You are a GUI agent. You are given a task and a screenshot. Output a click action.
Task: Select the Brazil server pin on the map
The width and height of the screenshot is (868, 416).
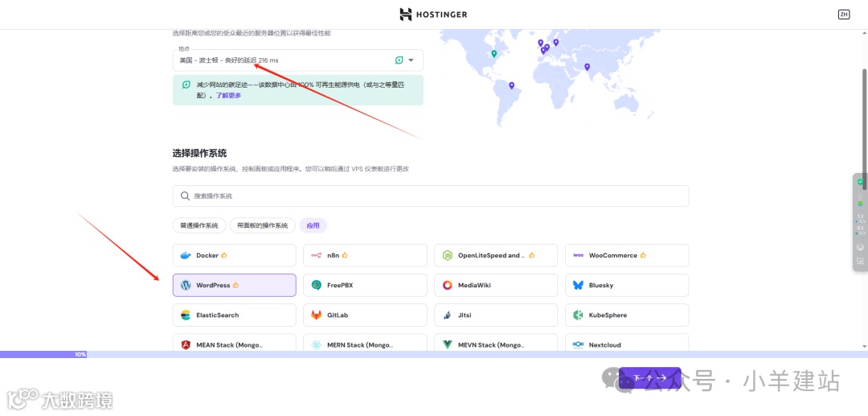(511, 85)
